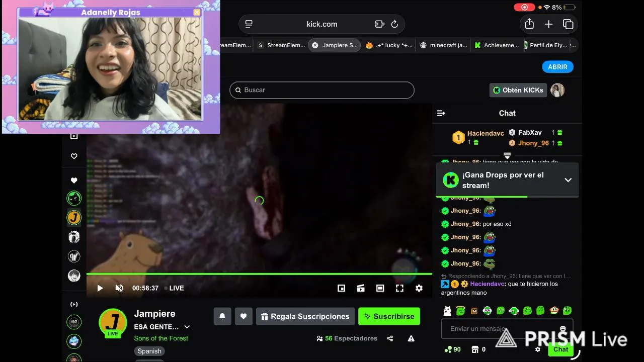Expand the gift leaderboard handle
644x362 pixels.
[507, 155]
